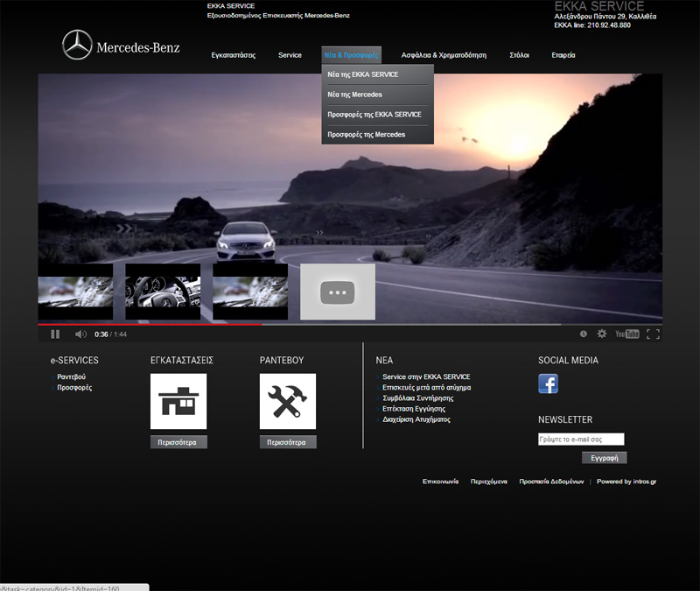Pause the video playback
Viewport: 700px width, 591px height.
click(55, 334)
